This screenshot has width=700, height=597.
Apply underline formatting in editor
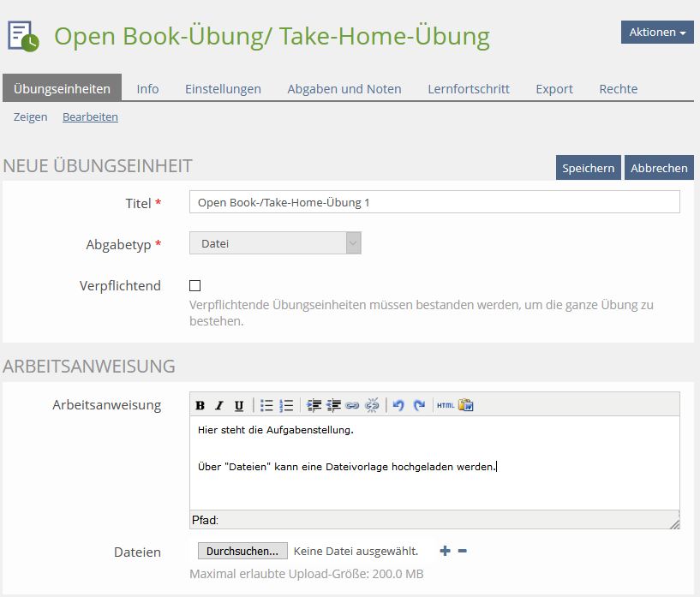coord(239,405)
